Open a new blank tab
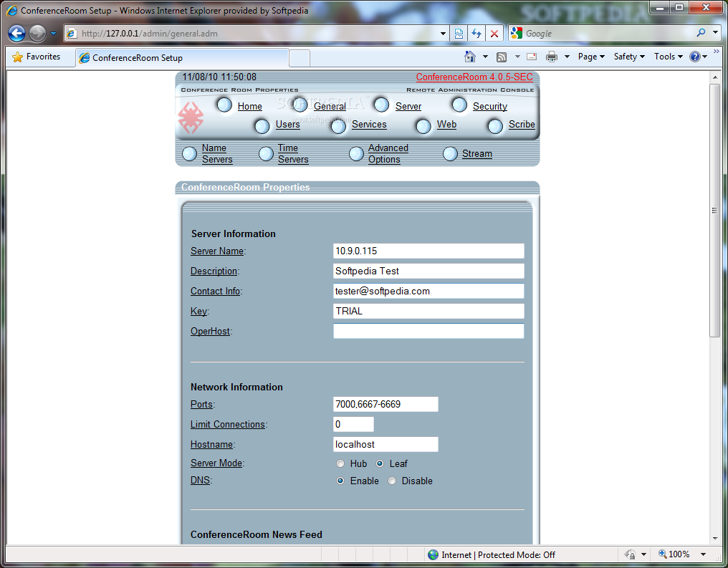This screenshot has height=568, width=728. click(x=300, y=58)
